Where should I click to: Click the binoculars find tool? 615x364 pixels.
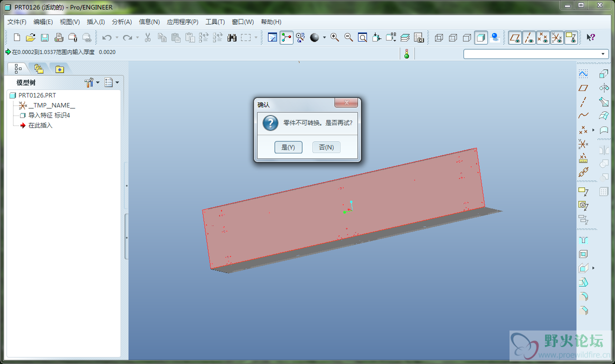pos(232,37)
